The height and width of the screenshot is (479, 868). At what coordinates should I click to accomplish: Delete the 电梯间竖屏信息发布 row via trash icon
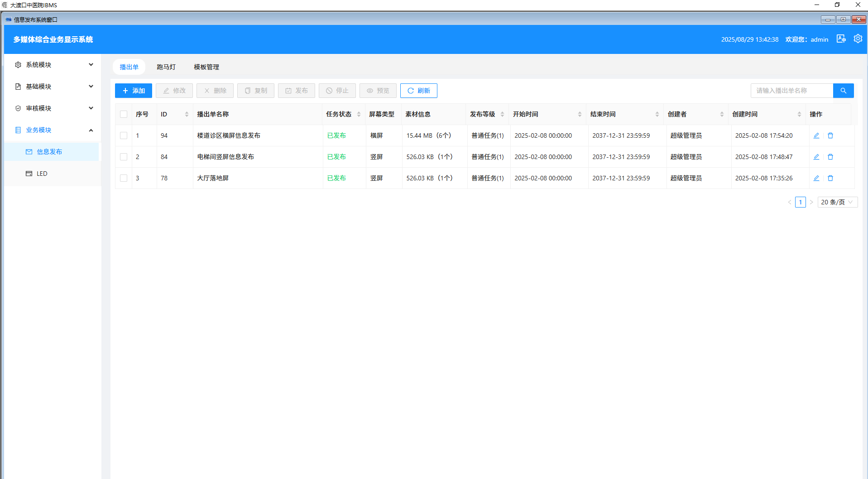(x=830, y=157)
